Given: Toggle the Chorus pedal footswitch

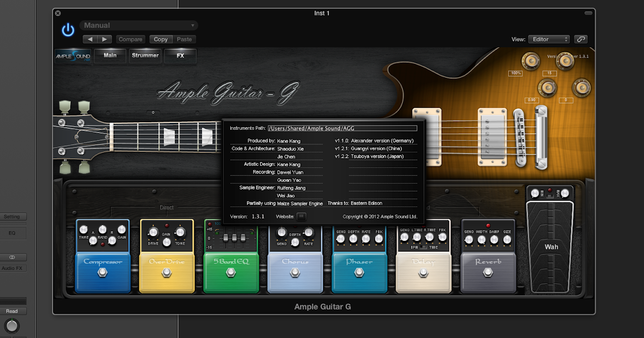Looking at the screenshot, I should pyautogui.click(x=295, y=273).
